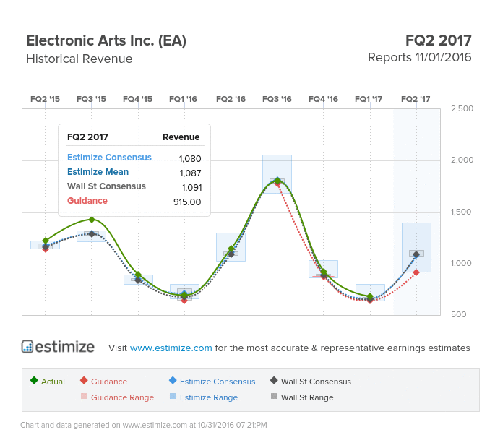Select the Wall St Range legend label
The width and height of the screenshot is (495, 448).
[307, 397]
